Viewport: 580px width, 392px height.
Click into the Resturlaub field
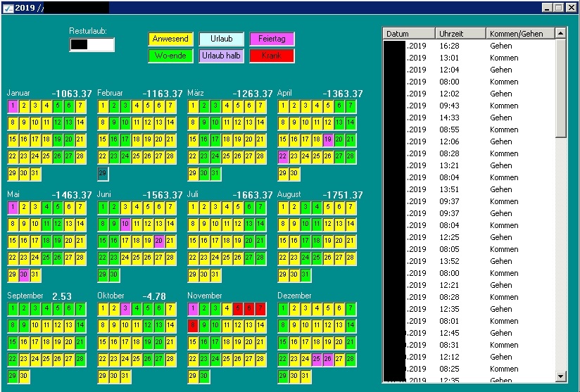coord(92,44)
